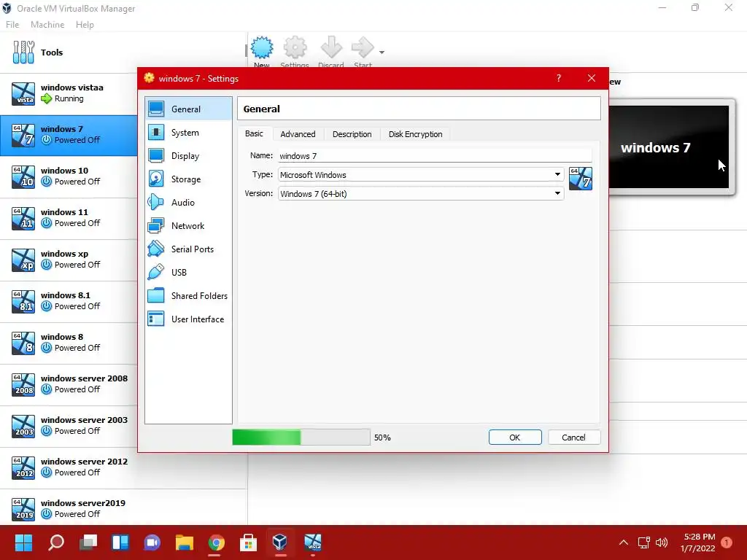The width and height of the screenshot is (747, 560).
Task: Click the volume tray icon
Action: point(662,542)
